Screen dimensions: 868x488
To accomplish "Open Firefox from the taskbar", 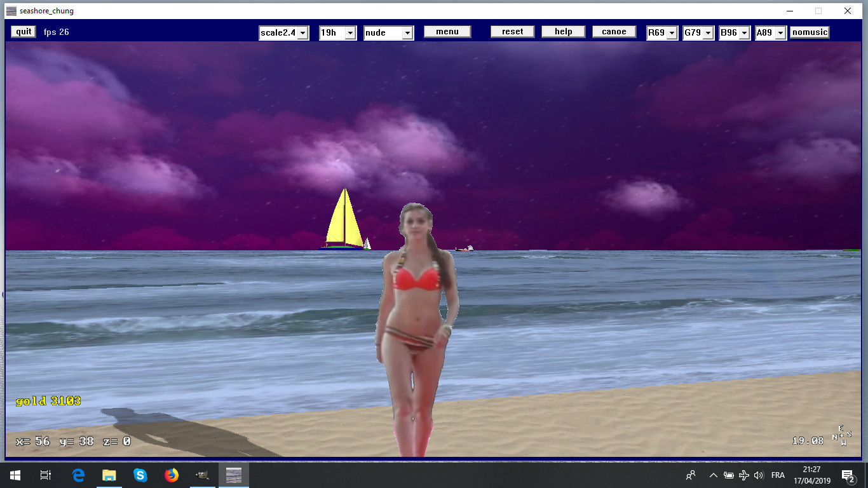I will [172, 475].
